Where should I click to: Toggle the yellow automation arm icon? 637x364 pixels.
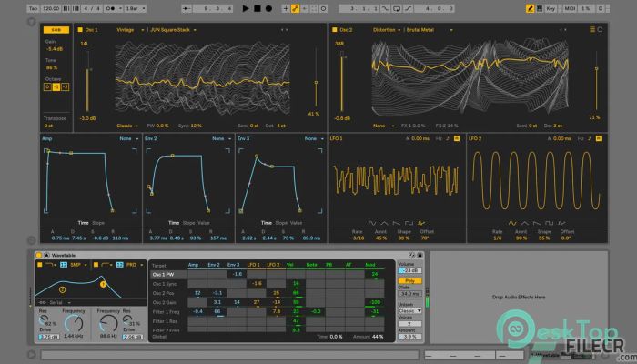(x=296, y=8)
